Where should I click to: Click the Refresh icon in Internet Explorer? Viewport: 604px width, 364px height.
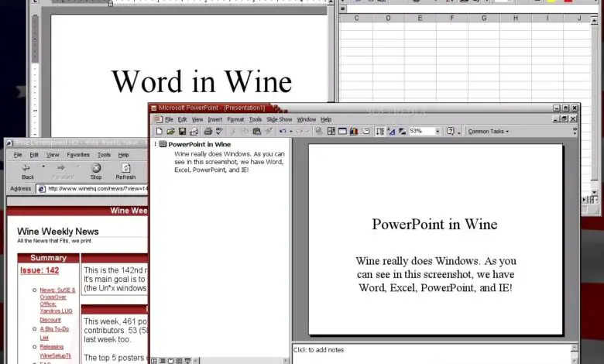pos(125,168)
